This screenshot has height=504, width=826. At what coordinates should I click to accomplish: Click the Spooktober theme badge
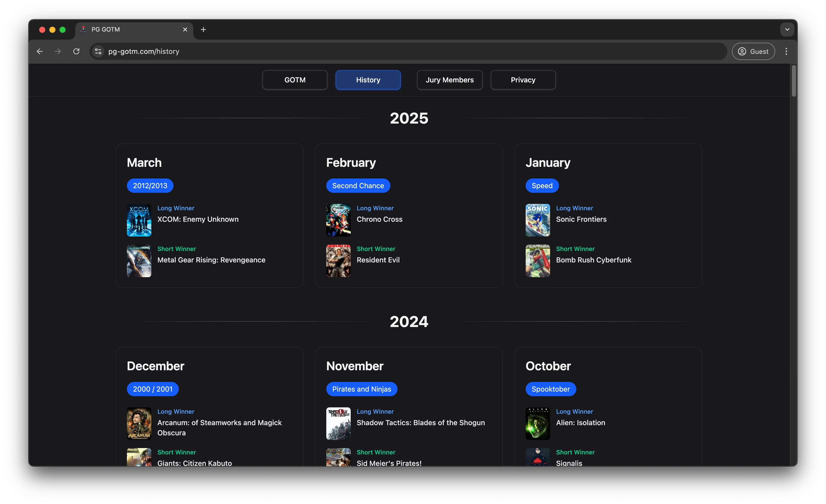tap(550, 389)
